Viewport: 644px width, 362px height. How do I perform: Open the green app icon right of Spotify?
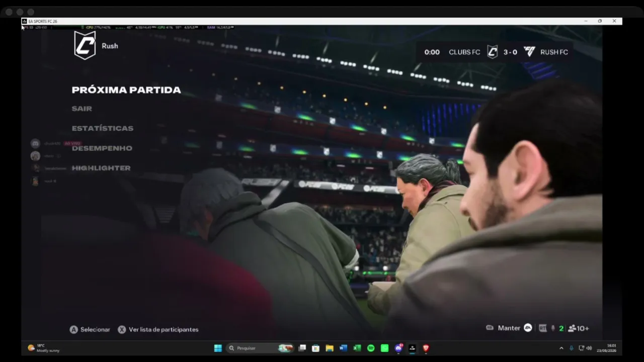click(385, 348)
